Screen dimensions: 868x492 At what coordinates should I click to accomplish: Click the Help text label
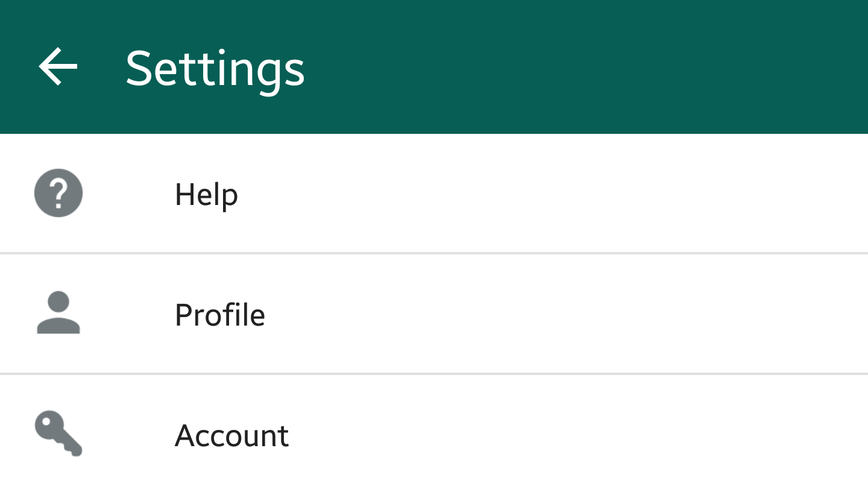(206, 194)
